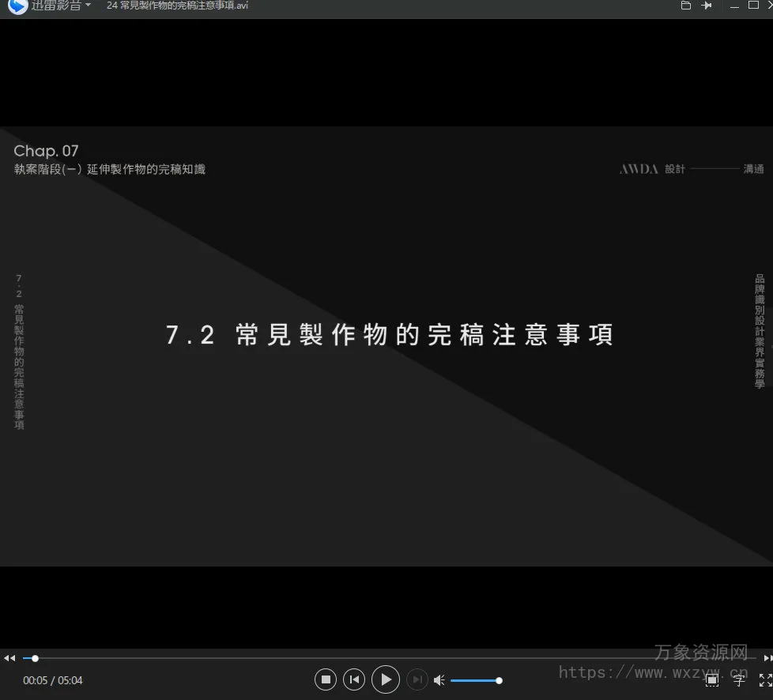Image resolution: width=773 pixels, height=700 pixels.
Task: Stop the video playback
Action: (326, 679)
